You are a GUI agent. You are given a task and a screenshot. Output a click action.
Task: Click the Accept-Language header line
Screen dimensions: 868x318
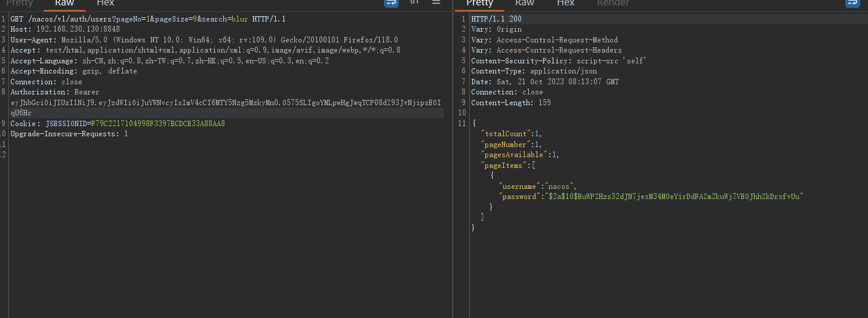click(170, 61)
